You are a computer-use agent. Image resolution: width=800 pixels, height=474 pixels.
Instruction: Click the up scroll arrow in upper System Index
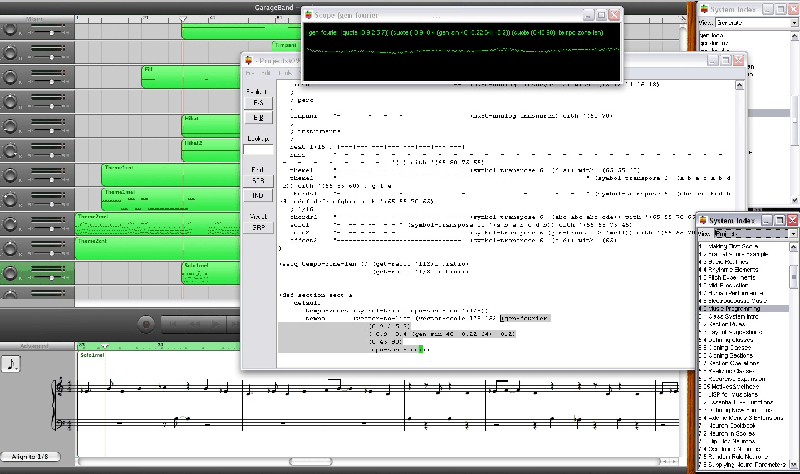(x=794, y=36)
